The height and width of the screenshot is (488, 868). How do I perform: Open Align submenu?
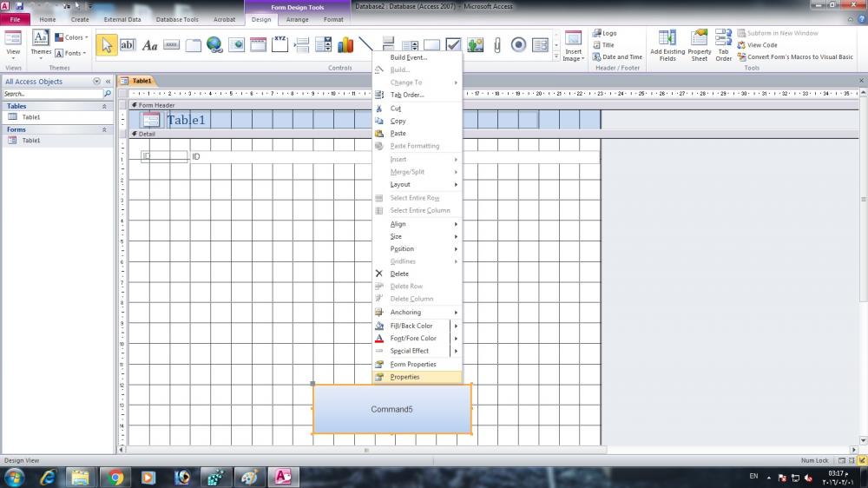tap(418, 224)
